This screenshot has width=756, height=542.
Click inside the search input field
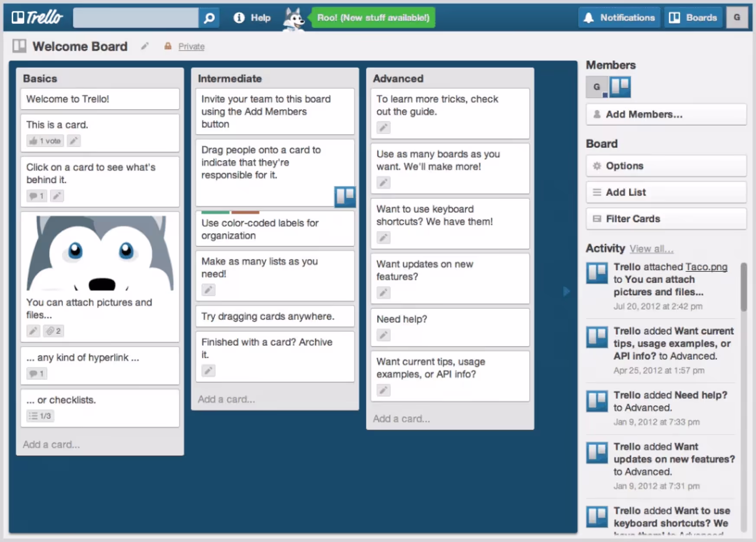pos(134,18)
